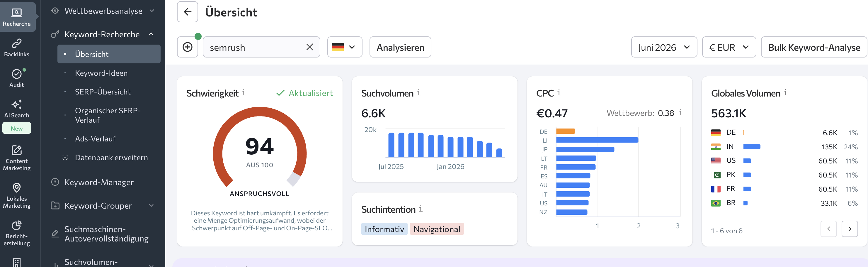868x267 pixels.
Task: Click the Navigational intent tag
Action: tap(437, 229)
